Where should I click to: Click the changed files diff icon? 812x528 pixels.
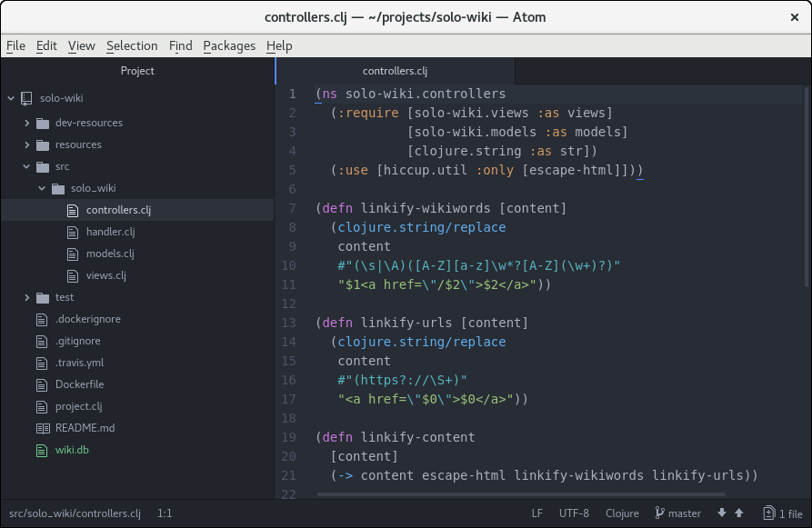click(769, 513)
